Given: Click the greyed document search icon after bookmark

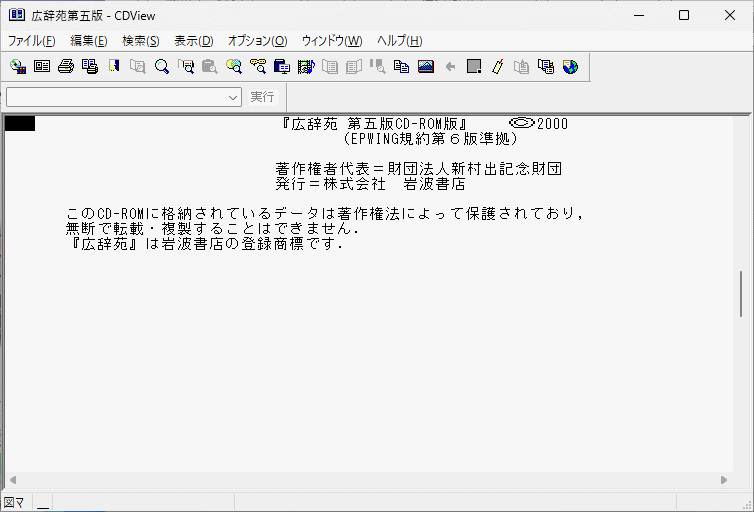Looking at the screenshot, I should tap(138, 66).
